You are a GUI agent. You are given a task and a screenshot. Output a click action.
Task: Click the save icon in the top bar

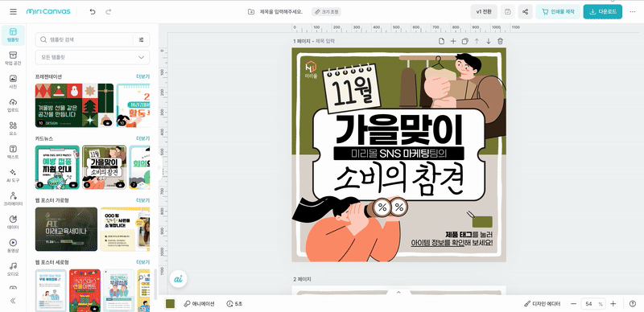[x=508, y=11]
